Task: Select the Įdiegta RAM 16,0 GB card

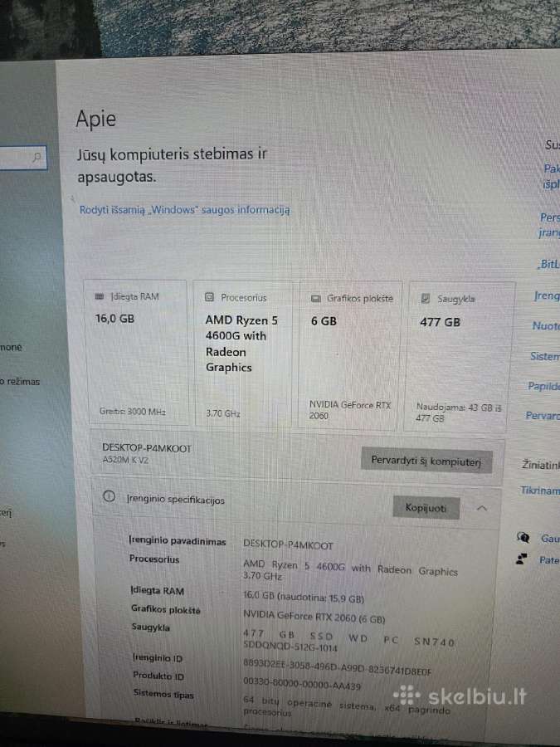Action: pyautogui.click(x=138, y=353)
